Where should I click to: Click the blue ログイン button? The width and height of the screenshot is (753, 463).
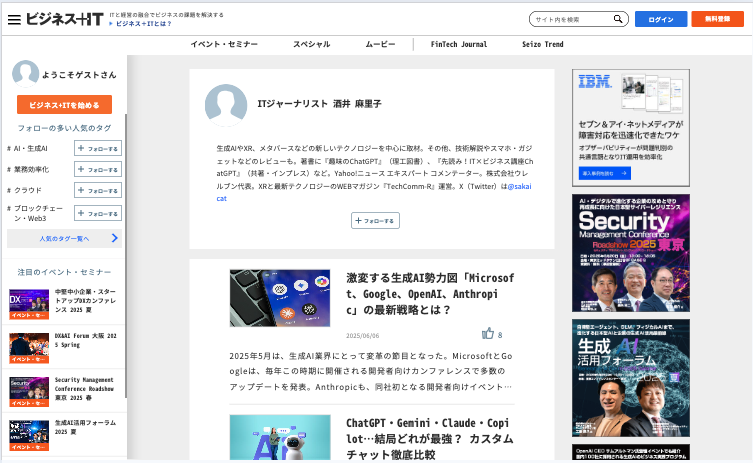(x=661, y=19)
